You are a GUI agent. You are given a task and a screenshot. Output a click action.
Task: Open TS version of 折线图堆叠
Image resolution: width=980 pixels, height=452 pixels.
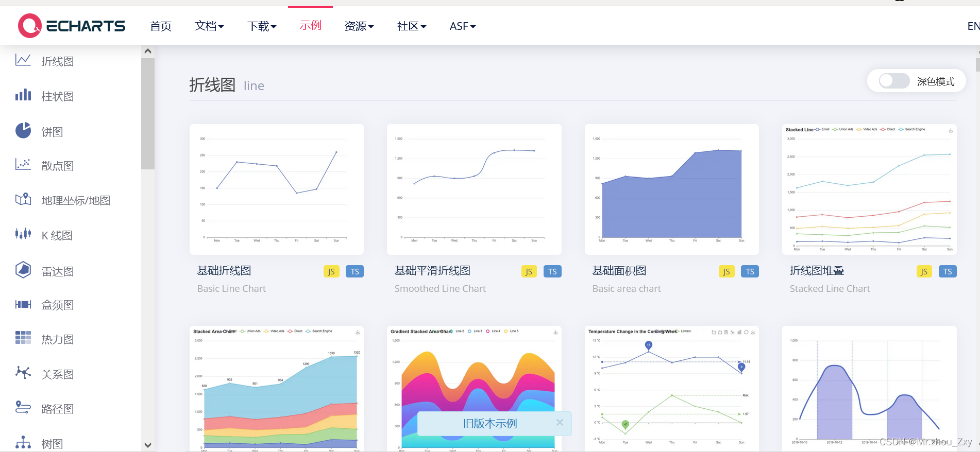948,271
